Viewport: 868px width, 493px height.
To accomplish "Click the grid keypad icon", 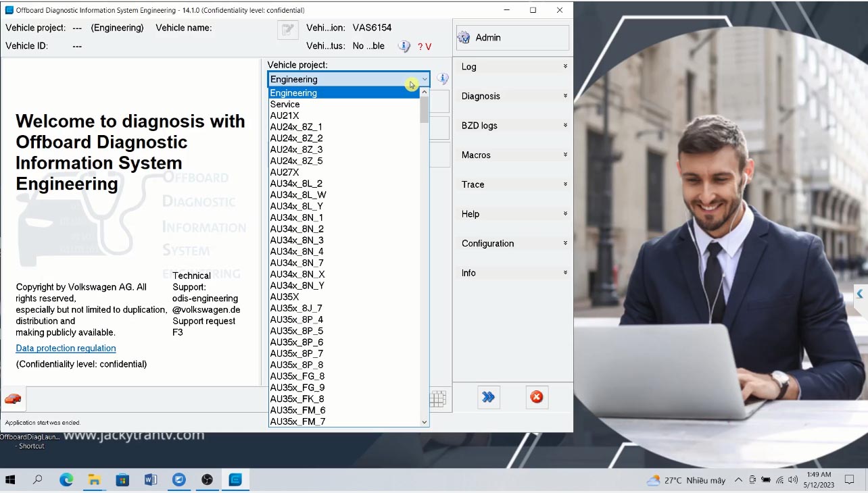I will click(x=438, y=398).
